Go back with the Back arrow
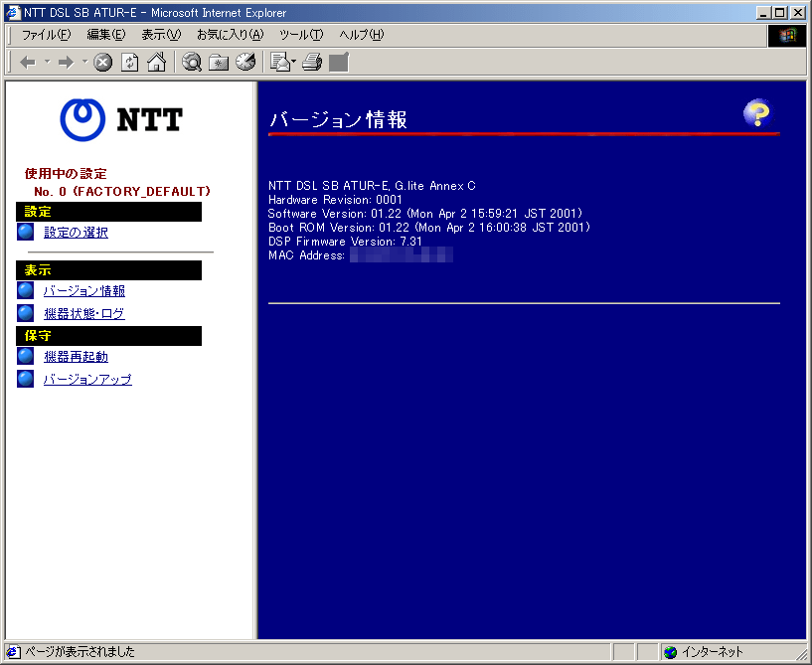Image resolution: width=812 pixels, height=665 pixels. (28, 63)
